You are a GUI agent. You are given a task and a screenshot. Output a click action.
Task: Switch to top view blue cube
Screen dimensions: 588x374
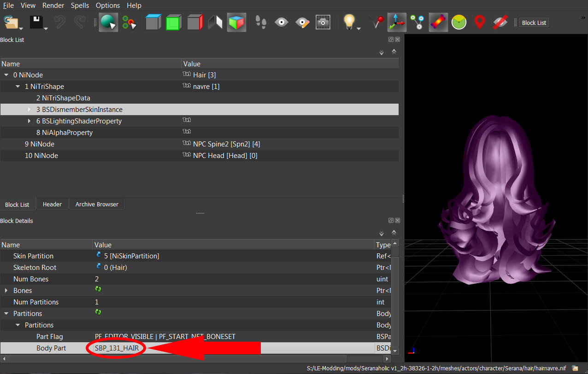tap(153, 22)
